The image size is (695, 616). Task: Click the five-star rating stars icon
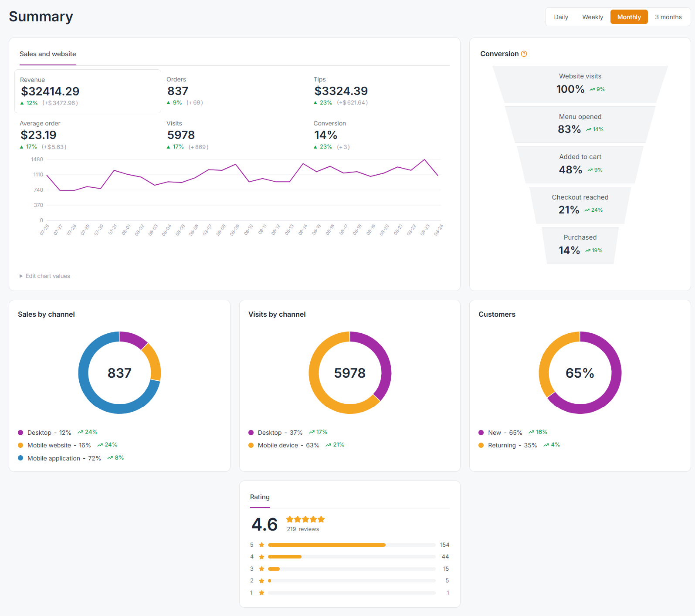[x=305, y=519]
